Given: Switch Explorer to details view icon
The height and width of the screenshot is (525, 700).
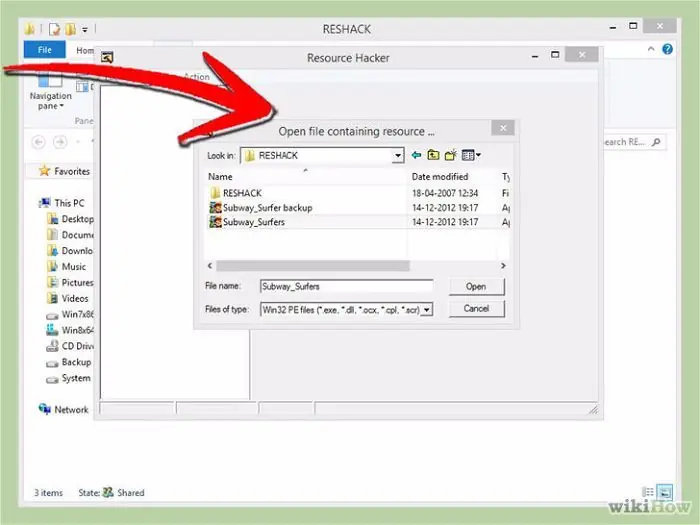Looking at the screenshot, I should [x=648, y=492].
